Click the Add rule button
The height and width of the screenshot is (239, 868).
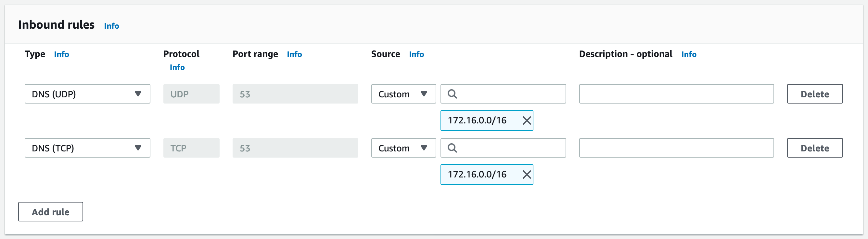click(51, 212)
